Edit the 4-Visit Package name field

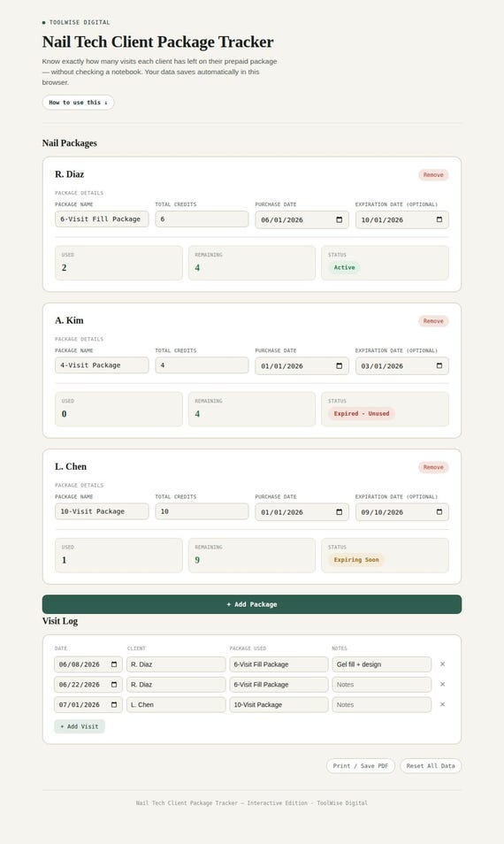coord(102,365)
